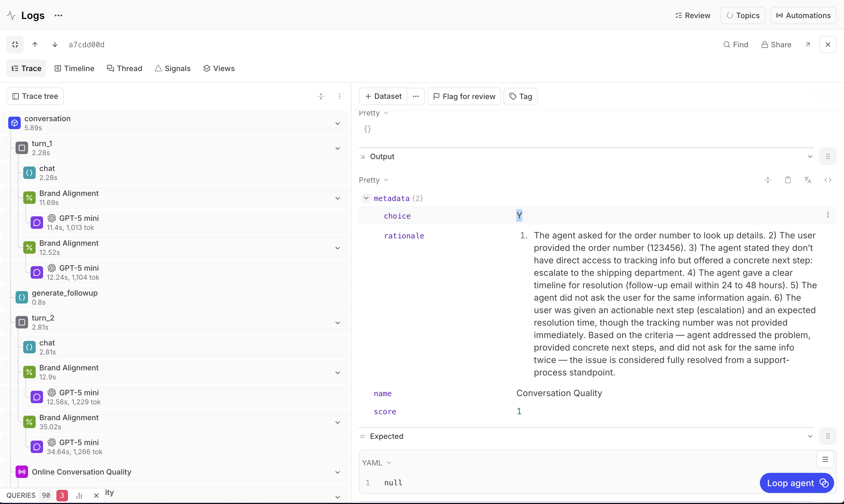Screen dimensions: 844x504
Task: Launch the Loop agent
Action: (x=797, y=483)
